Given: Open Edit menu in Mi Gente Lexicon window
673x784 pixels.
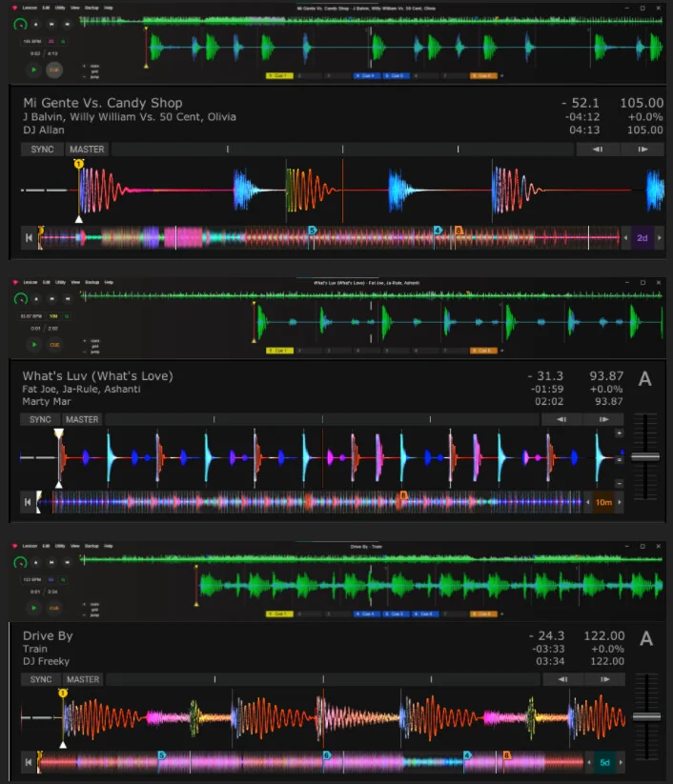Looking at the screenshot, I should tap(46, 8).
